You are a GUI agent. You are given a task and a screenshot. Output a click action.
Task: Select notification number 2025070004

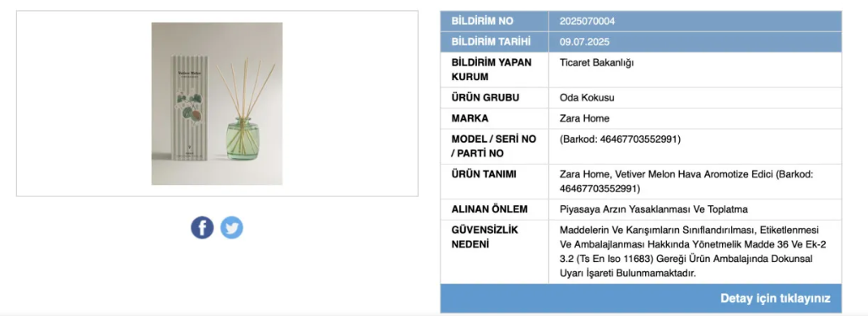coord(587,21)
